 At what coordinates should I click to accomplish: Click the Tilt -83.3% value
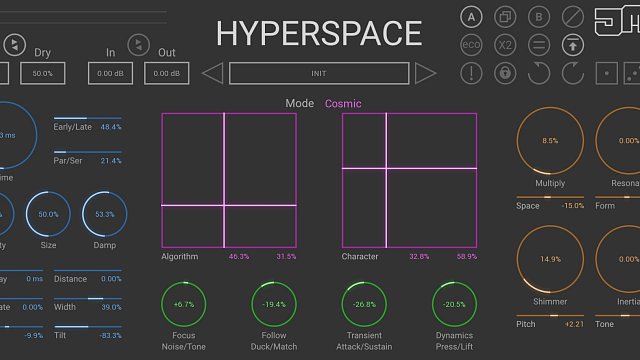point(110,336)
